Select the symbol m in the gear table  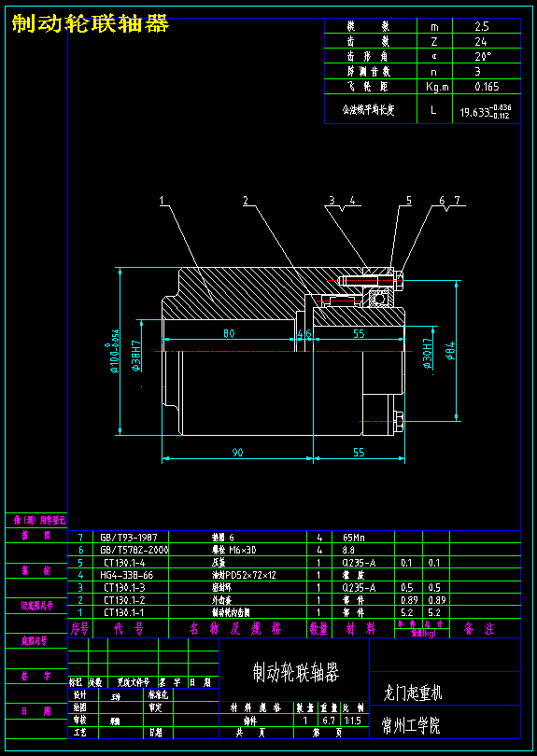point(434,27)
